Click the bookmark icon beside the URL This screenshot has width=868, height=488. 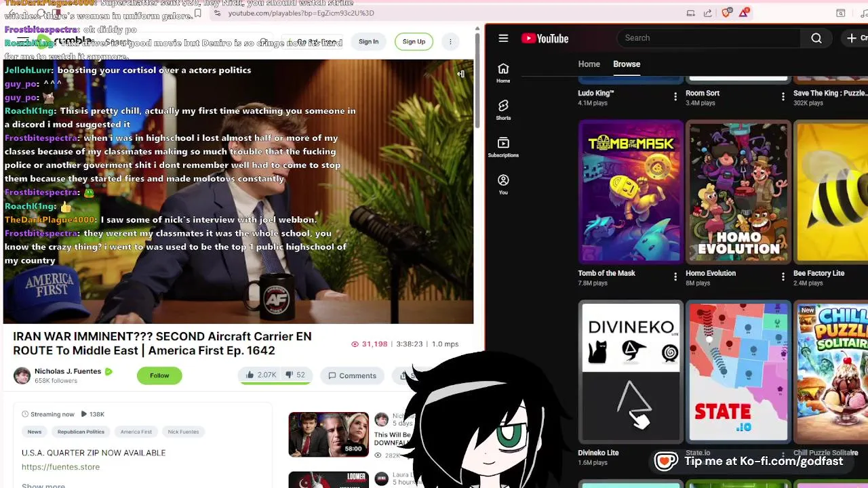click(197, 13)
